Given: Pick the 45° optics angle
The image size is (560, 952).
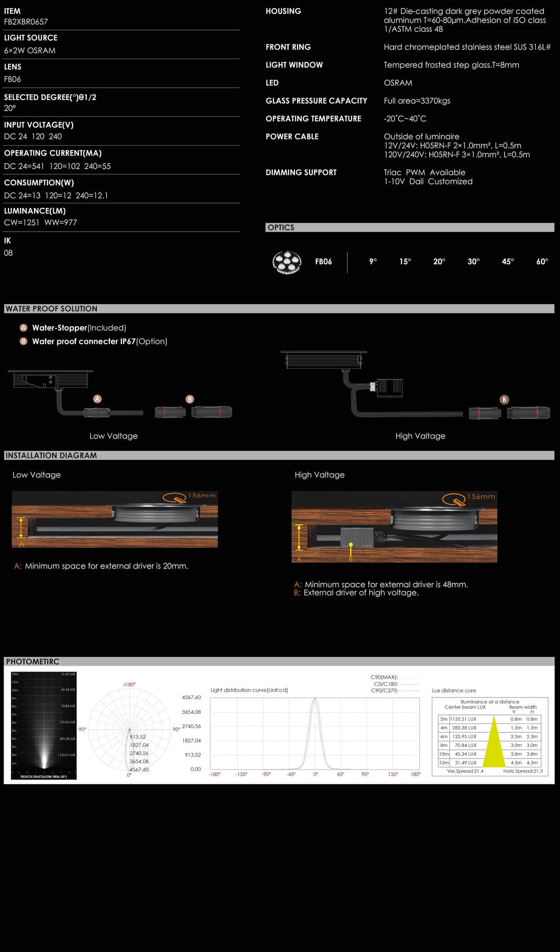Looking at the screenshot, I should [x=508, y=262].
